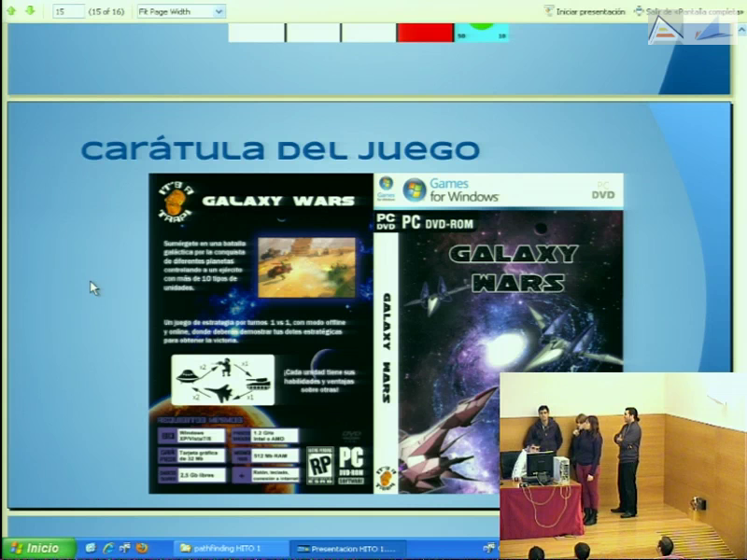This screenshot has height=560, width=747.
Task: Launch Internet Explorer from quick launch
Action: tap(108, 548)
